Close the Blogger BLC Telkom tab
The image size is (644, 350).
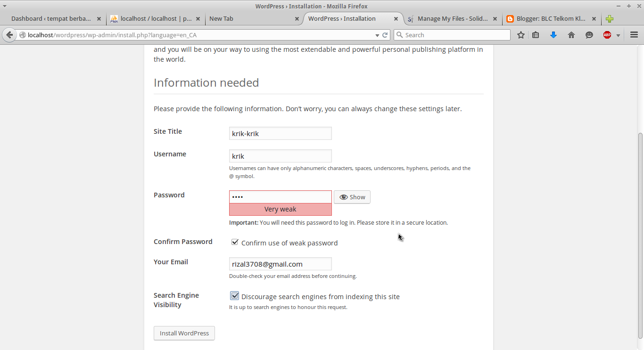tap(594, 19)
